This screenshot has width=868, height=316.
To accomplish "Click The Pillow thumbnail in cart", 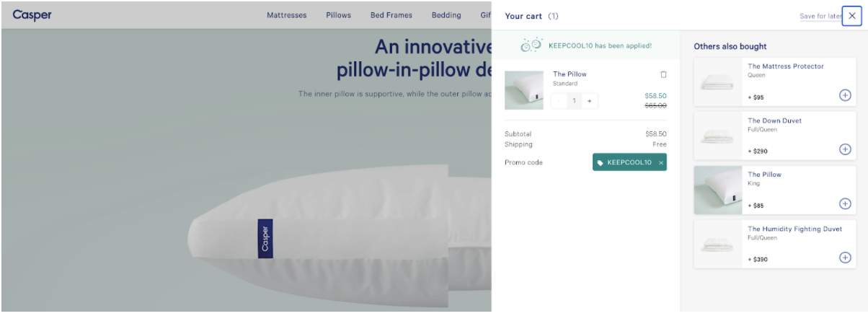I will [x=524, y=90].
